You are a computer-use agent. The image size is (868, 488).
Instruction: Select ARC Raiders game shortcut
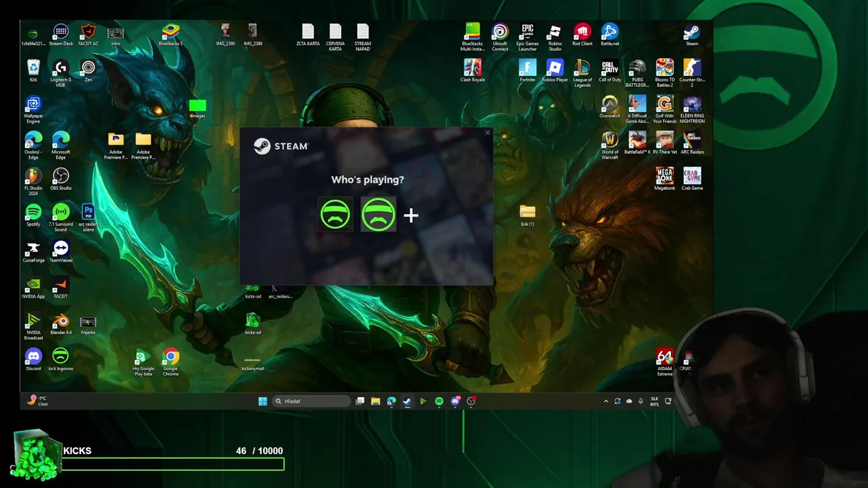pyautogui.click(x=692, y=143)
